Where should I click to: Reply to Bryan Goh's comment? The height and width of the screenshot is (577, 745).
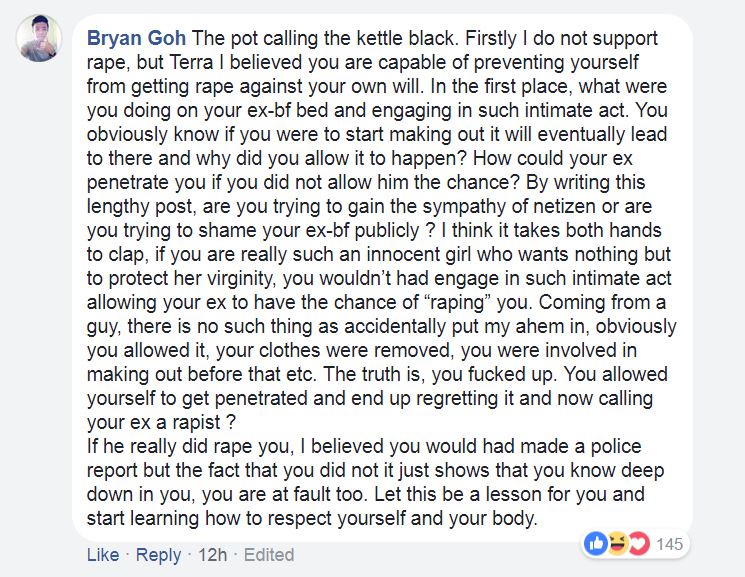tap(158, 555)
